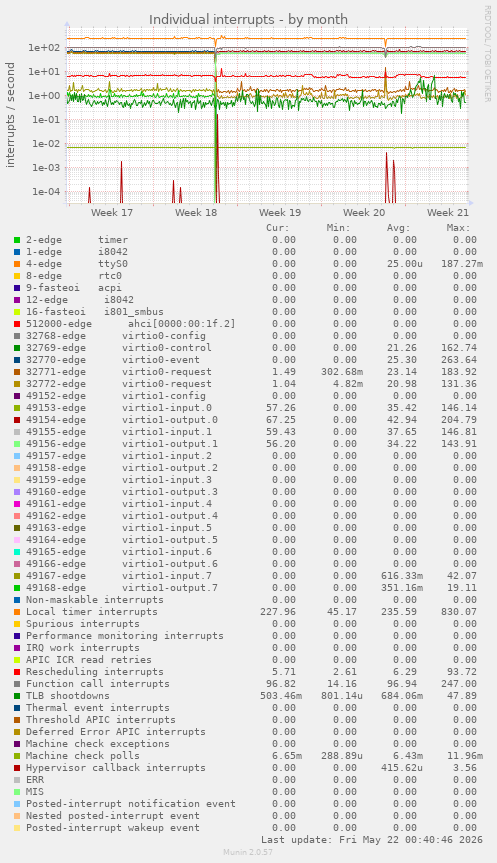
Task: Click the TLB shootdowns green swatch
Action: 17,696
